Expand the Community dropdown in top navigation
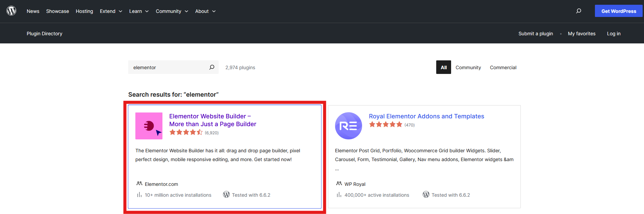Image resolution: width=644 pixels, height=214 pixels. click(x=172, y=11)
